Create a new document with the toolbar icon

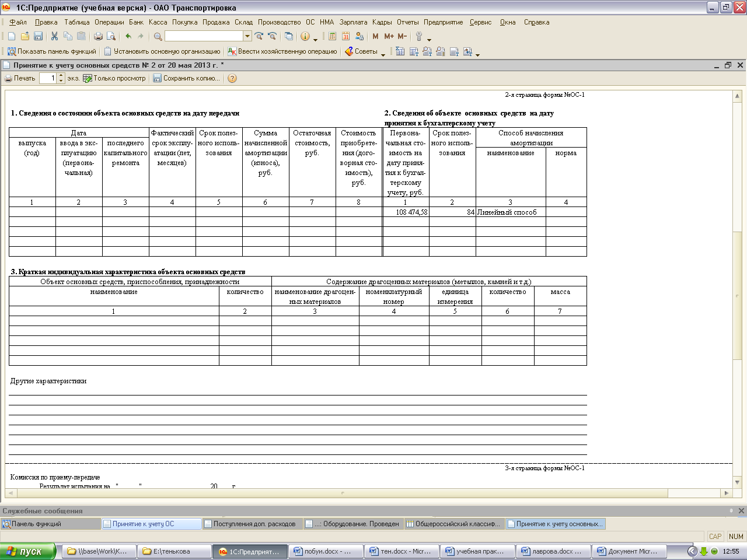click(12, 36)
